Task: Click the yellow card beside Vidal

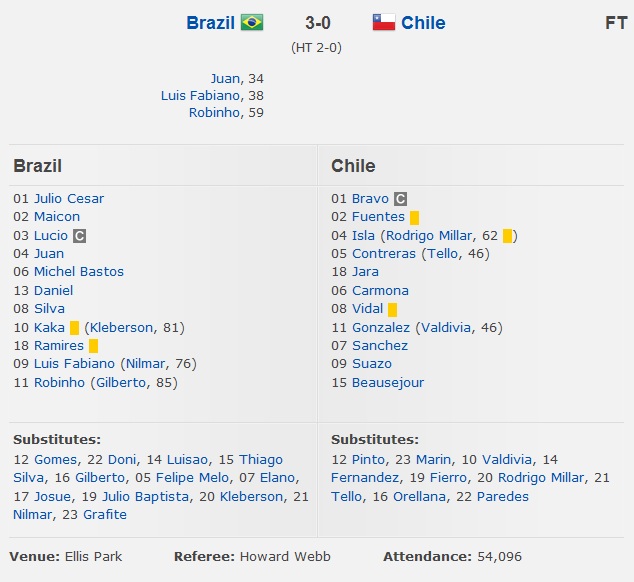Action: coord(392,309)
